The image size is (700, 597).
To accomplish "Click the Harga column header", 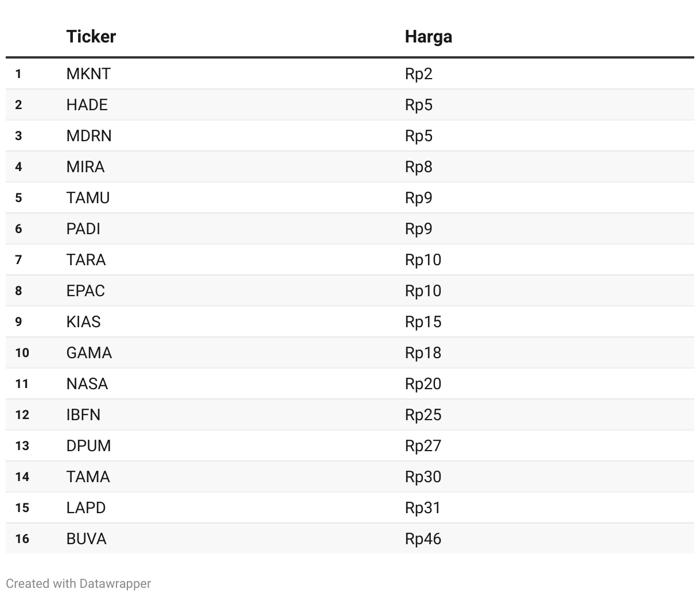I will pos(428,37).
